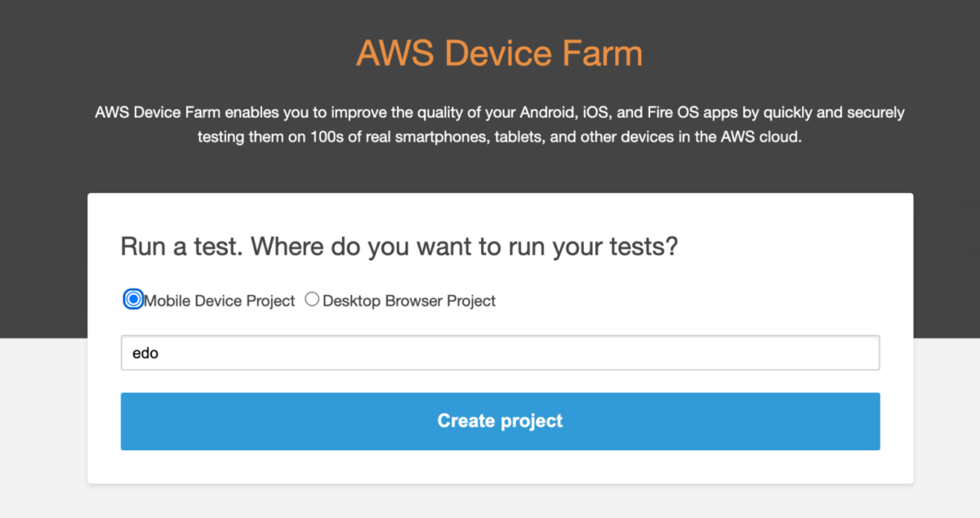This screenshot has width=980, height=518.
Task: Click the right edge of the Create project button
Action: [x=871, y=421]
